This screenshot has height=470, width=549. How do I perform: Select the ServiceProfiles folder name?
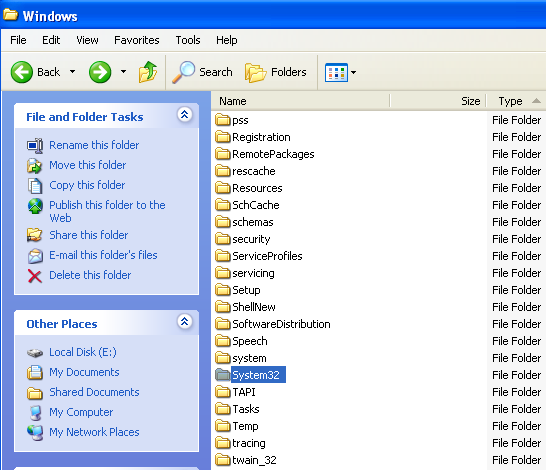pos(267,256)
